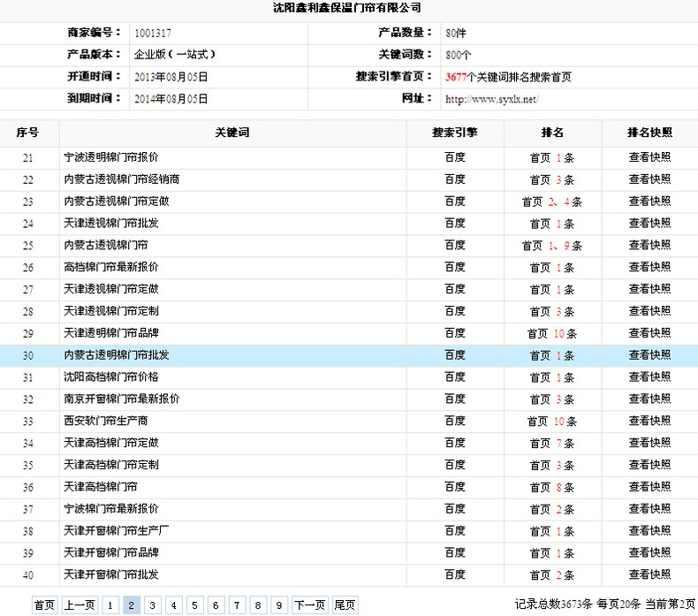
Task: Select keyword 天津透视棉门帘批发
Action: (x=111, y=223)
